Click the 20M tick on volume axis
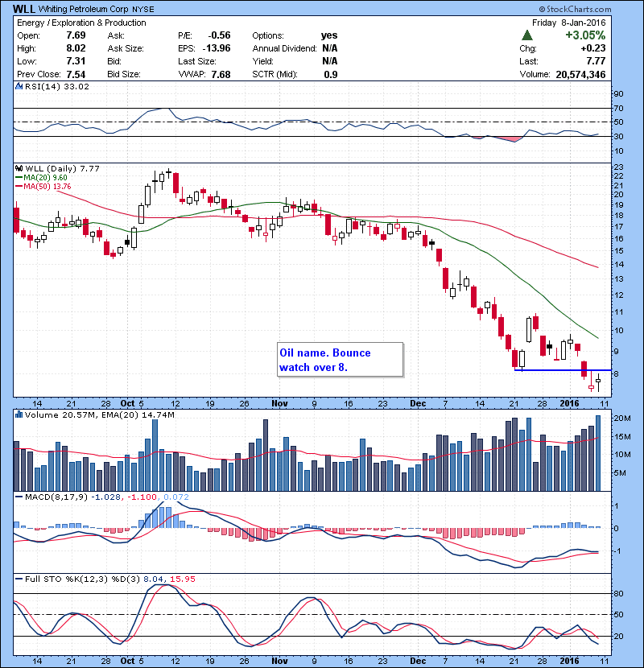The width and height of the screenshot is (644, 668). (622, 419)
